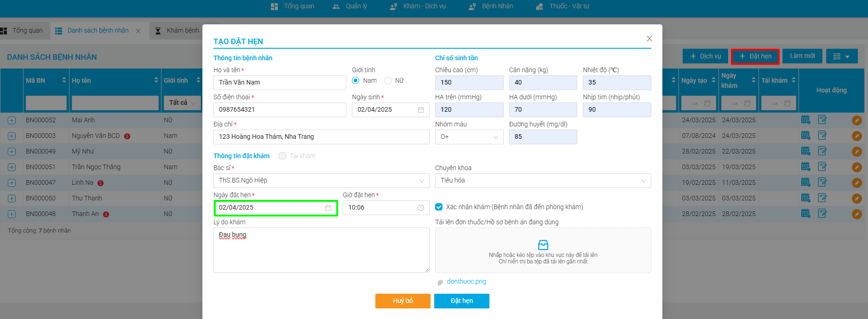868x319 pixels.
Task: Open Quản lý top menu
Action: pyautogui.click(x=350, y=6)
